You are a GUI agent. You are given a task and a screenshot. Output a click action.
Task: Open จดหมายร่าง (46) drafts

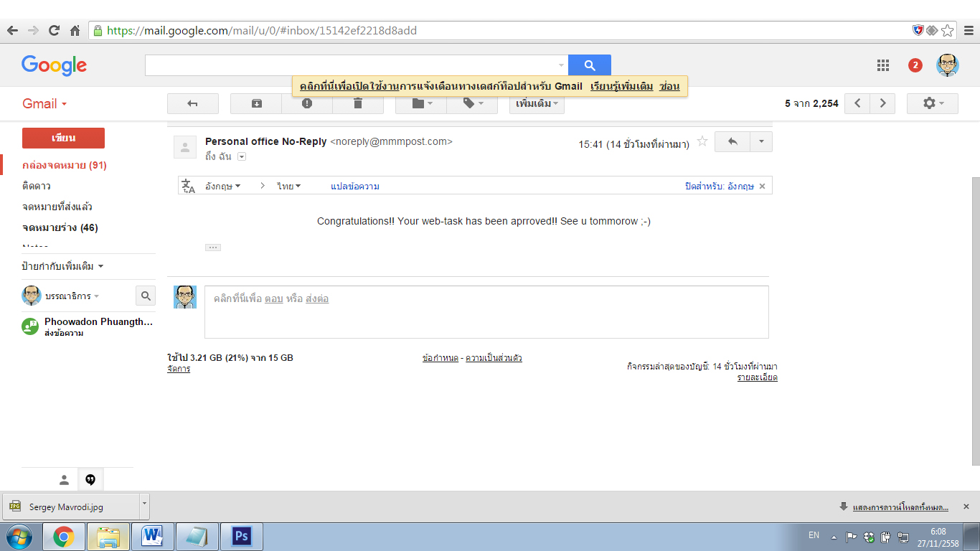click(x=60, y=227)
